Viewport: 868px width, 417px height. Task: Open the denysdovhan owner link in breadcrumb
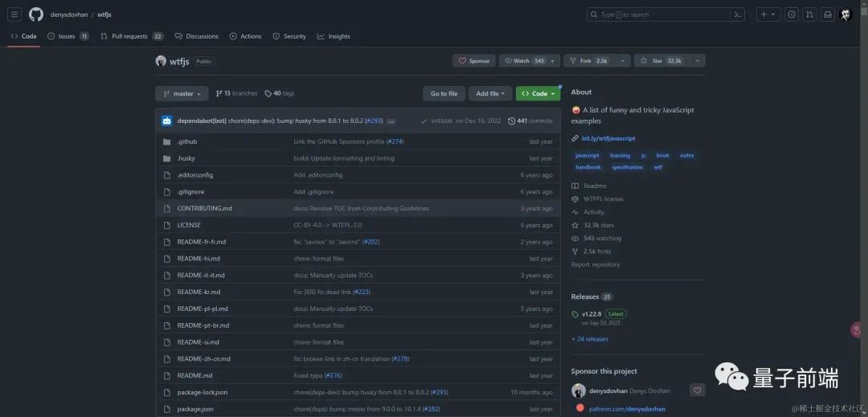tap(68, 15)
